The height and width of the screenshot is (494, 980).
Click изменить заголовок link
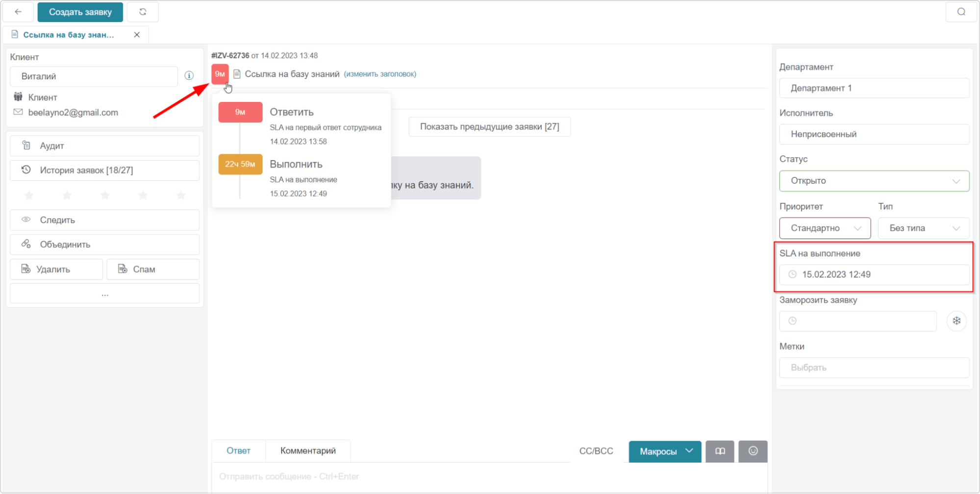click(380, 74)
